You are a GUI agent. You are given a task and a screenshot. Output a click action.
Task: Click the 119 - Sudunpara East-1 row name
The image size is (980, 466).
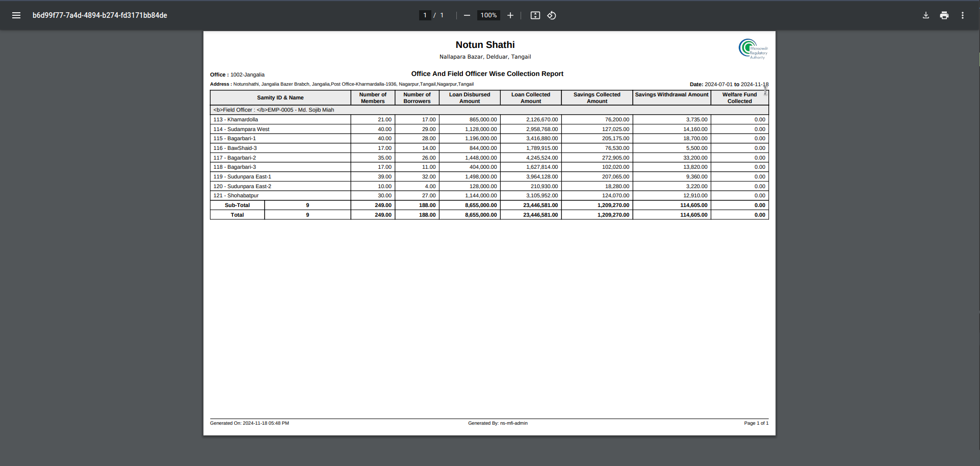click(x=242, y=177)
